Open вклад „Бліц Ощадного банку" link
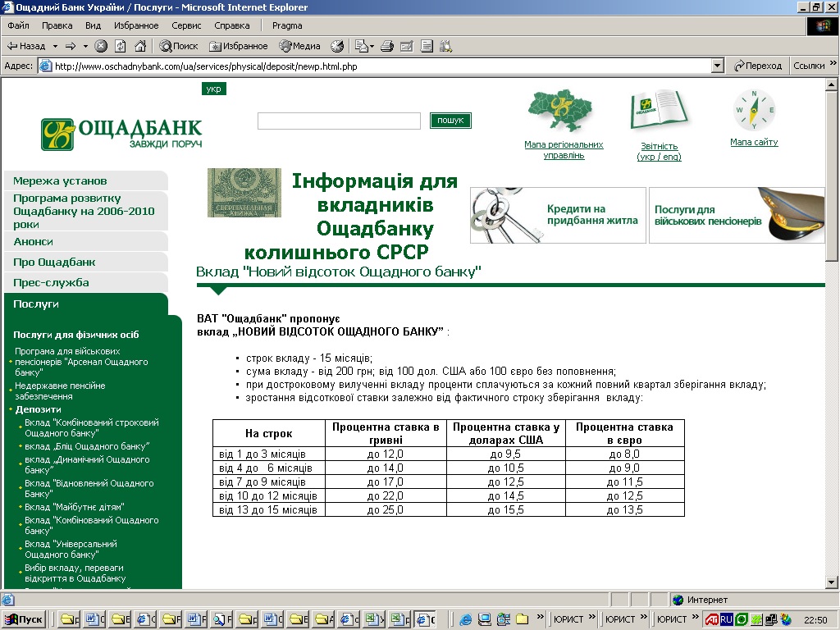The width and height of the screenshot is (840, 630). click(87, 446)
